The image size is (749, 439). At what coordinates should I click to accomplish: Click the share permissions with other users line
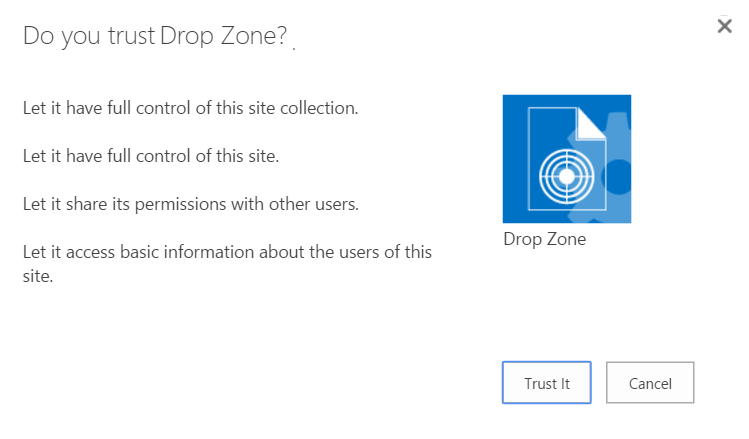[x=191, y=204]
